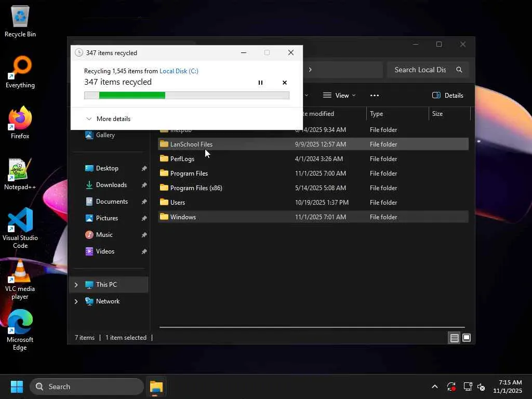The image size is (532, 399).
Task: Unpin Music using its pin icon
Action: (x=144, y=235)
